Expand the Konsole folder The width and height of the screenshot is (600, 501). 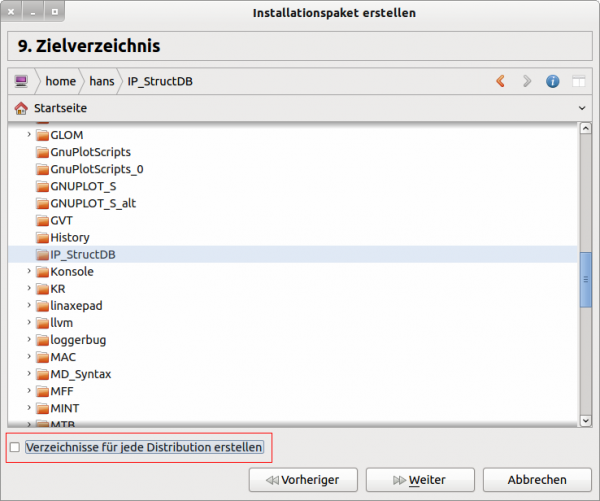point(29,271)
